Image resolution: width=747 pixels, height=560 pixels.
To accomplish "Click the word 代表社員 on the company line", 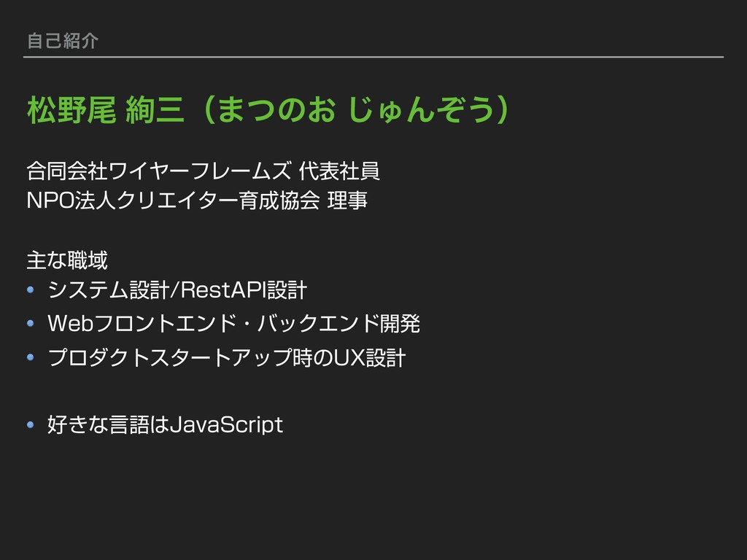I will tap(340, 171).
